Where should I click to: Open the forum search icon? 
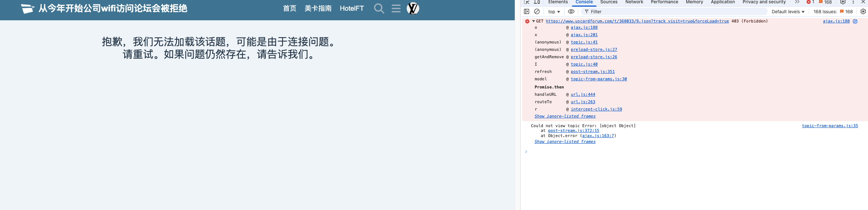pyautogui.click(x=379, y=8)
